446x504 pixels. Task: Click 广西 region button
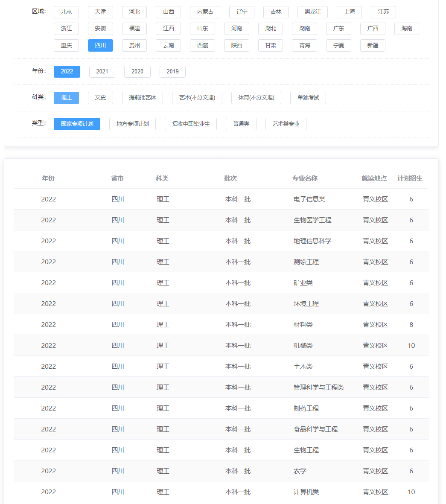point(373,29)
